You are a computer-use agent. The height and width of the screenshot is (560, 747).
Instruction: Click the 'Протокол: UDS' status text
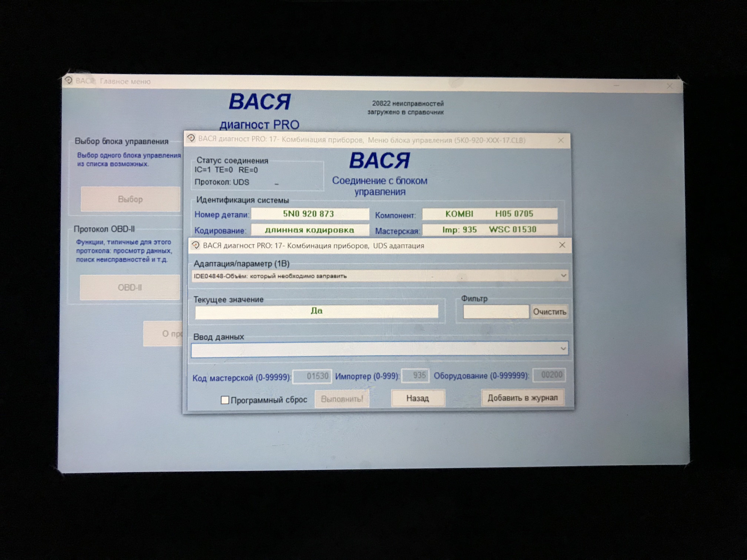[x=222, y=182]
